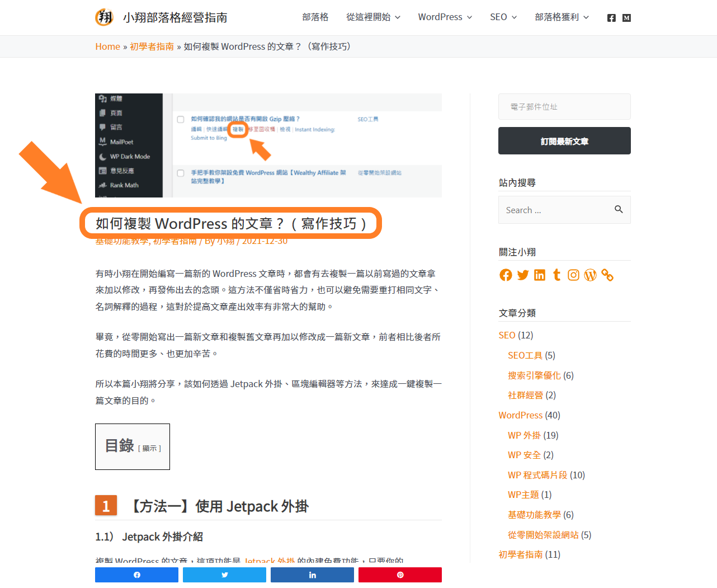The height and width of the screenshot is (588, 717).
Task: Open the 從零開始架設網站 category link
Action: click(x=543, y=535)
